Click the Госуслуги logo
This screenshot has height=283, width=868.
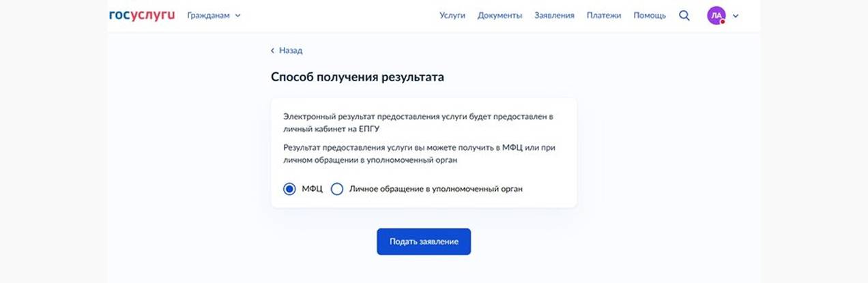(142, 15)
